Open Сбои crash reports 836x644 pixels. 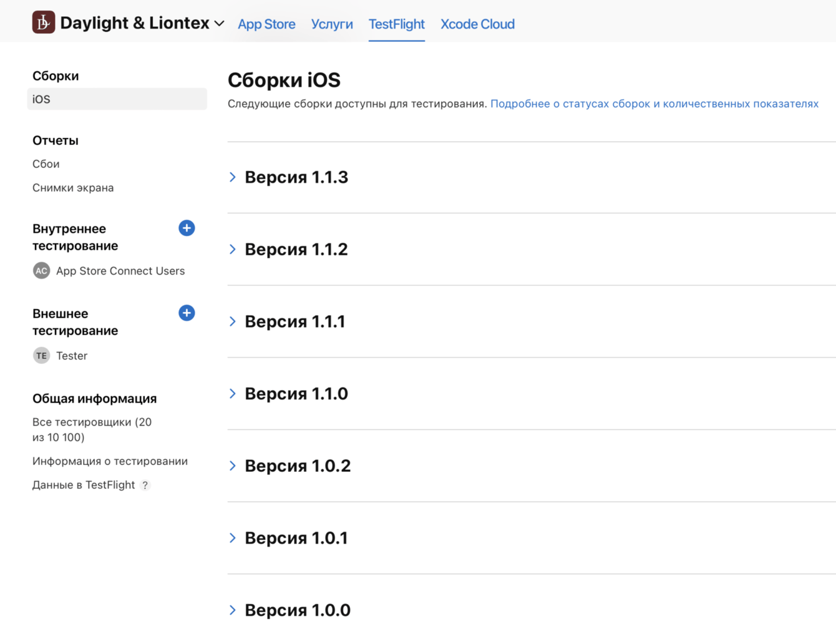[46, 164]
